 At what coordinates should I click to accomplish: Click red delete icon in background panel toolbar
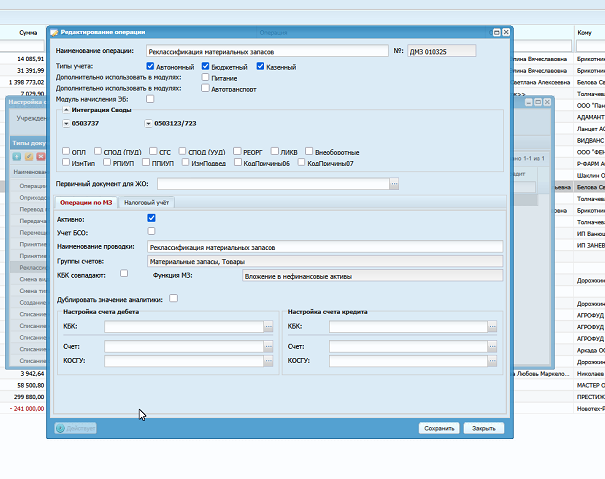[41, 156]
